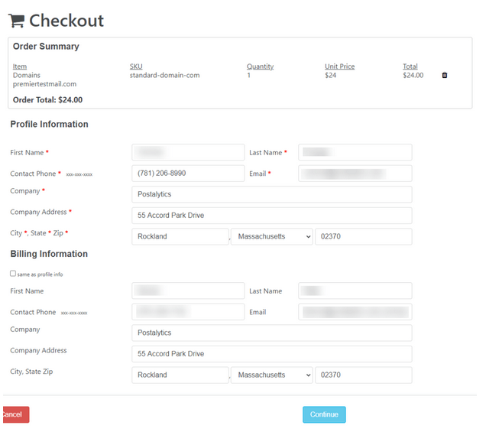Check the 'same as profile info' checkbox
Image resolution: width=486 pixels, height=448 pixels.
(13, 274)
